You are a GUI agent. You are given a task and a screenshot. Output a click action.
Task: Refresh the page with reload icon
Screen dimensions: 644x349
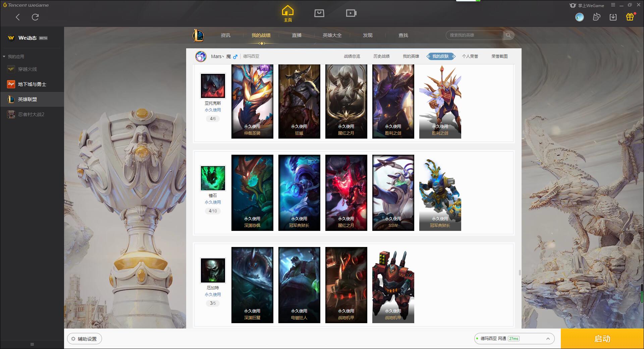(x=35, y=17)
